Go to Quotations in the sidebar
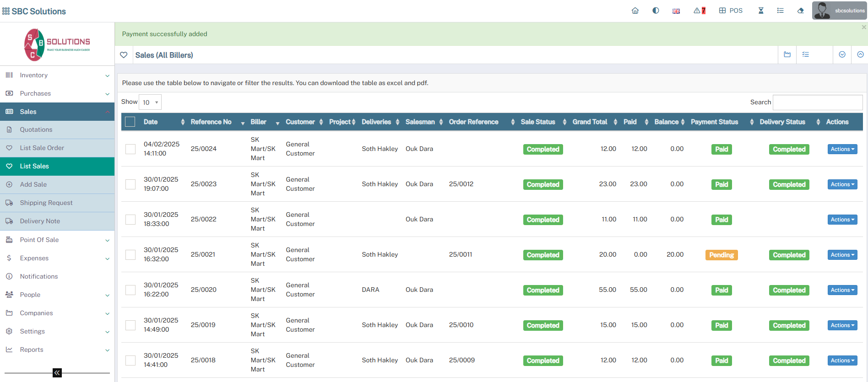 click(x=36, y=129)
